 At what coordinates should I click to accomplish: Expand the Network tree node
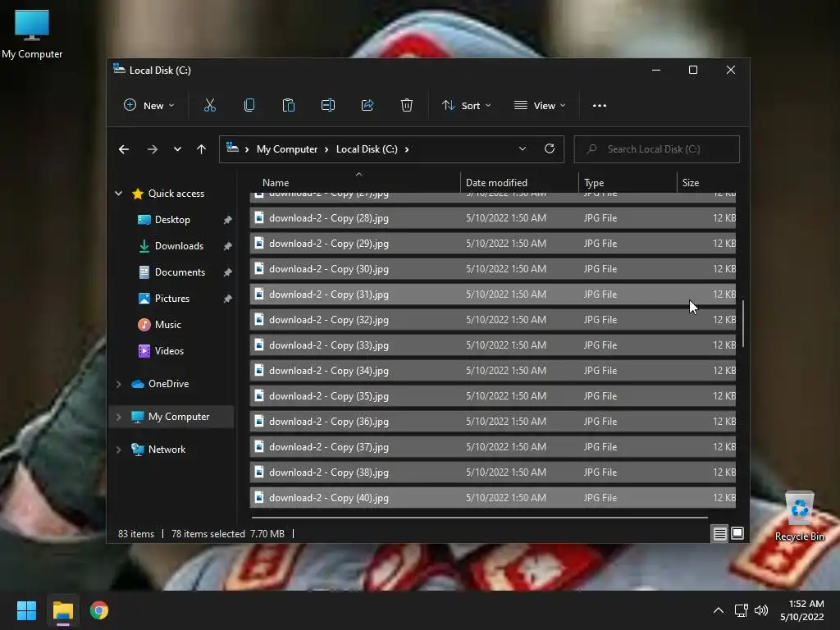point(118,450)
